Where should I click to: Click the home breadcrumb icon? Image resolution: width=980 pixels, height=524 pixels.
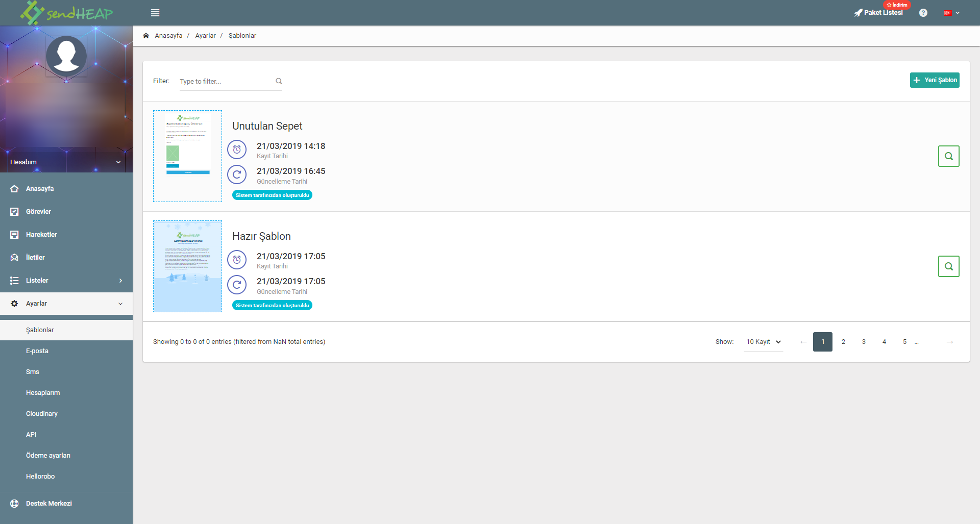(146, 36)
